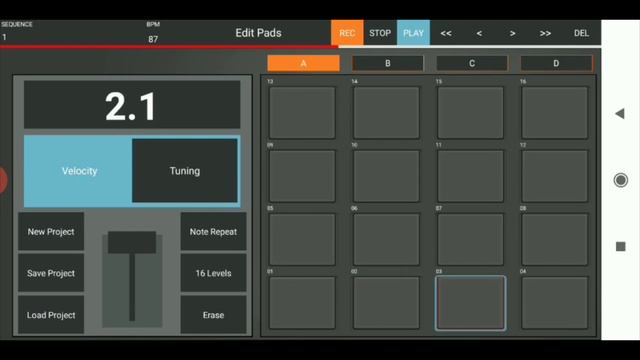Step back with the < button
The image size is (640, 360).
click(479, 33)
